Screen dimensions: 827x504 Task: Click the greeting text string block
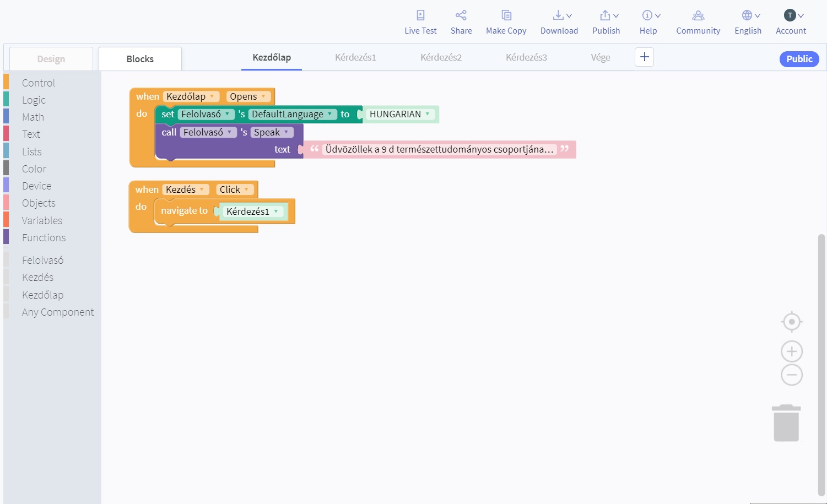[x=439, y=149]
